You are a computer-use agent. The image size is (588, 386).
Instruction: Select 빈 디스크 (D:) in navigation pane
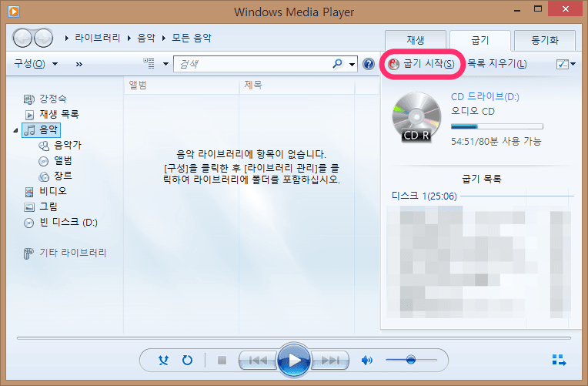tap(60, 223)
